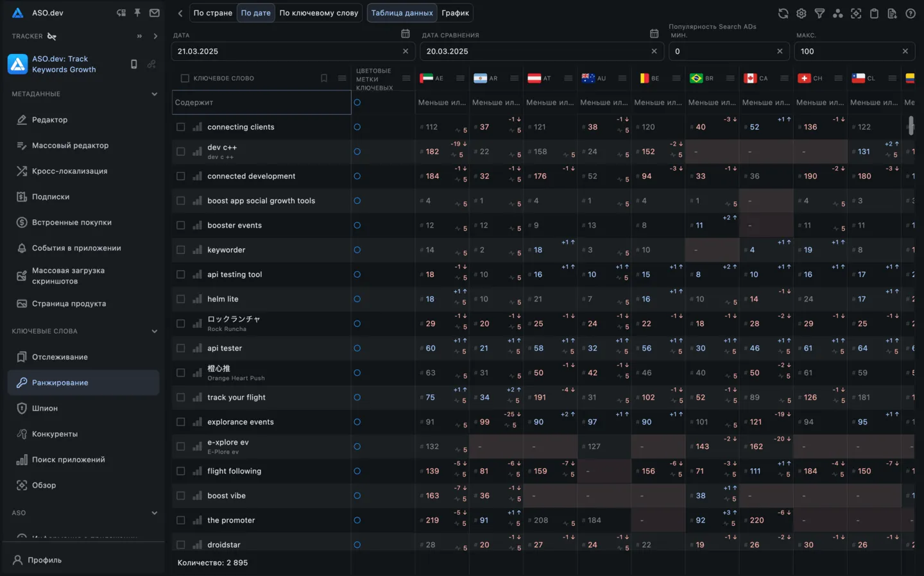This screenshot has height=576, width=924.
Task: Open table settings gear icon
Action: (801, 13)
